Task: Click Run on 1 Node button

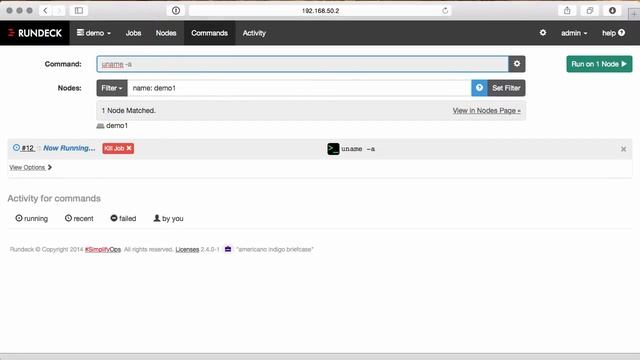Action: tap(599, 64)
